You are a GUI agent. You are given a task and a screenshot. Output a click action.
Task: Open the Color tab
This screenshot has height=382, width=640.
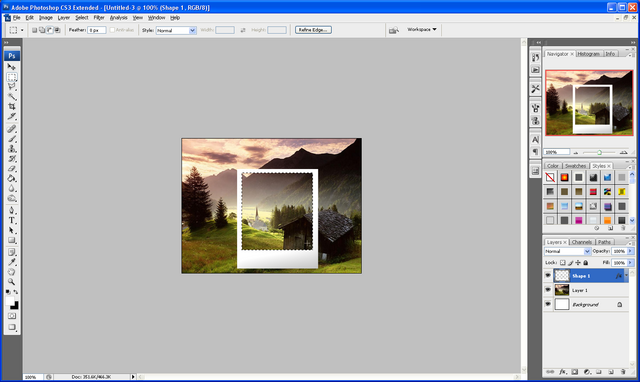click(553, 166)
